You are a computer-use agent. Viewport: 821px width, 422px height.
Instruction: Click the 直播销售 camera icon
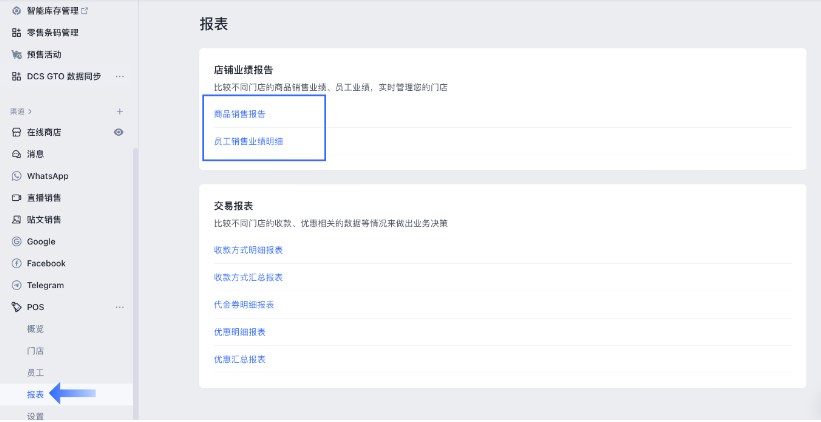point(16,198)
